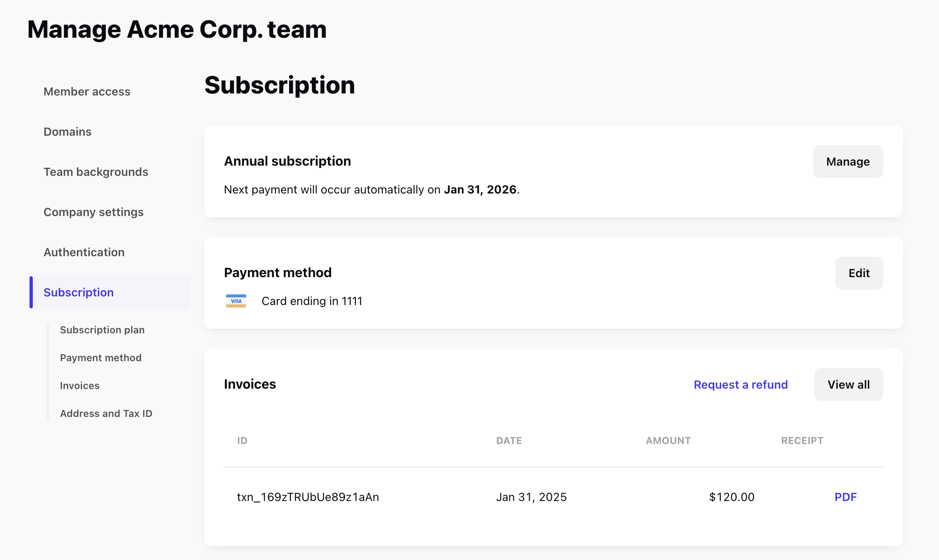
Task: Select Member access in the sidebar
Action: tap(87, 91)
